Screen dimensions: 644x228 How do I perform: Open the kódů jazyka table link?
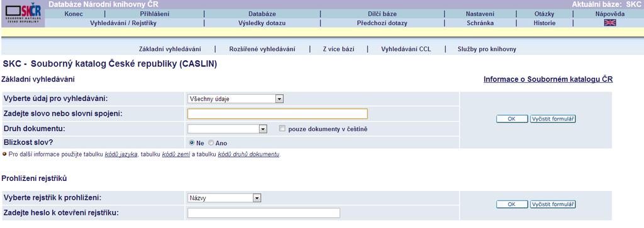(121, 155)
